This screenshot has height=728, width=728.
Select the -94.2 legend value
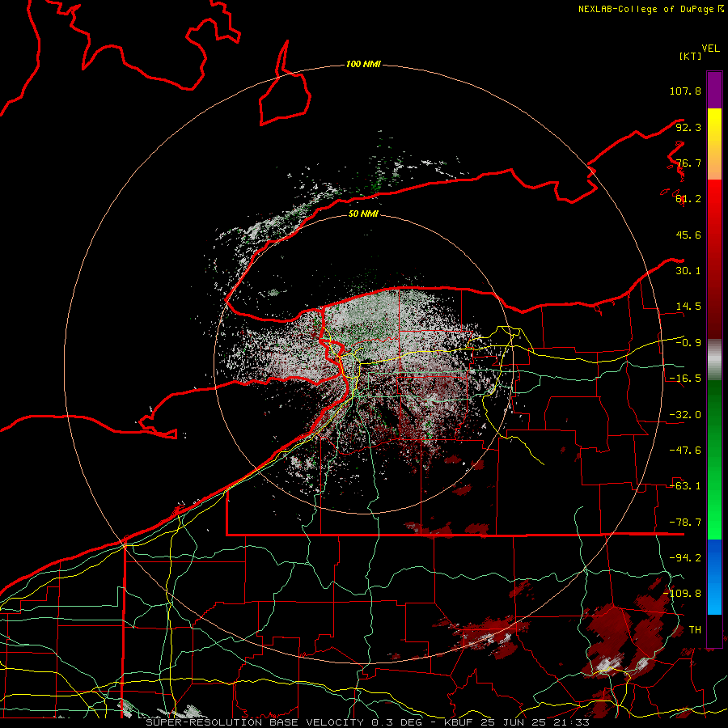(x=685, y=558)
